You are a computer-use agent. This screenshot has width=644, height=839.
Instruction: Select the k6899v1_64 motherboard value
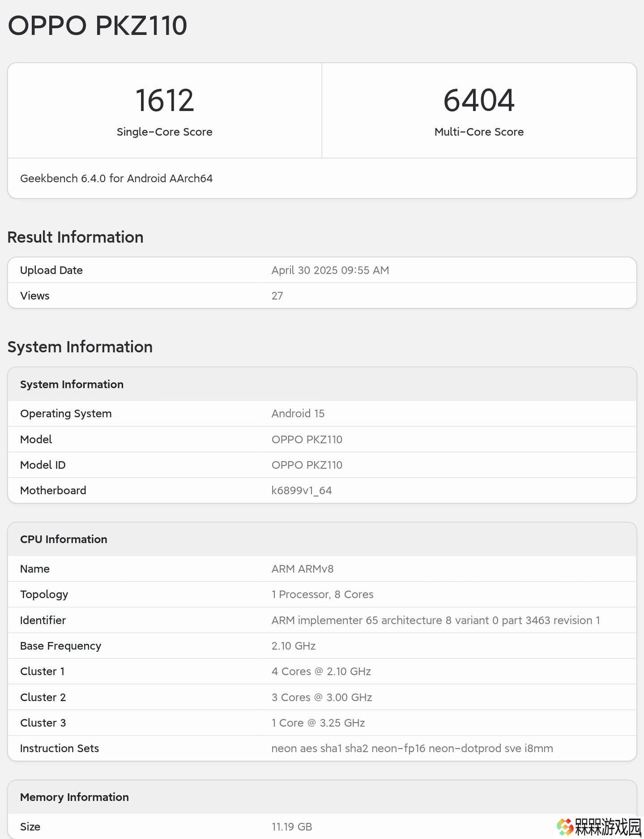click(302, 491)
